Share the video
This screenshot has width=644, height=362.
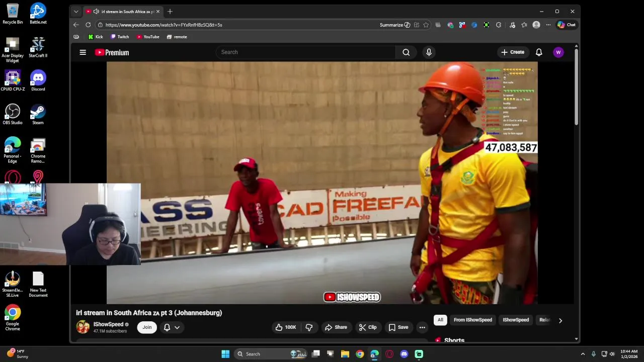(x=336, y=327)
